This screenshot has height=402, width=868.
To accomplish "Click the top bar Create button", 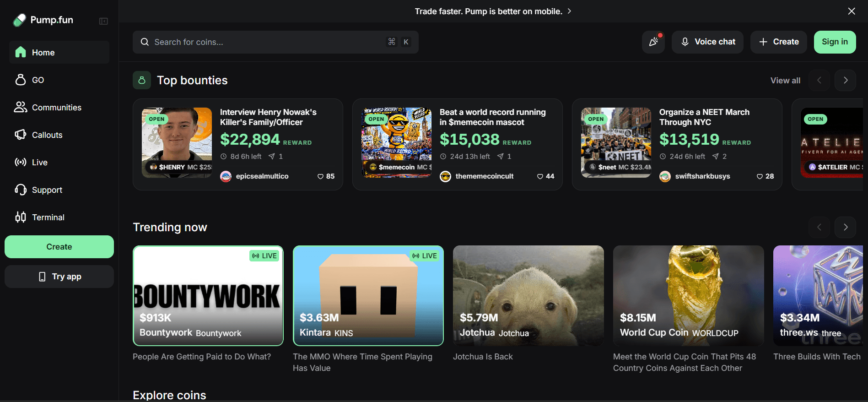I will (x=779, y=42).
